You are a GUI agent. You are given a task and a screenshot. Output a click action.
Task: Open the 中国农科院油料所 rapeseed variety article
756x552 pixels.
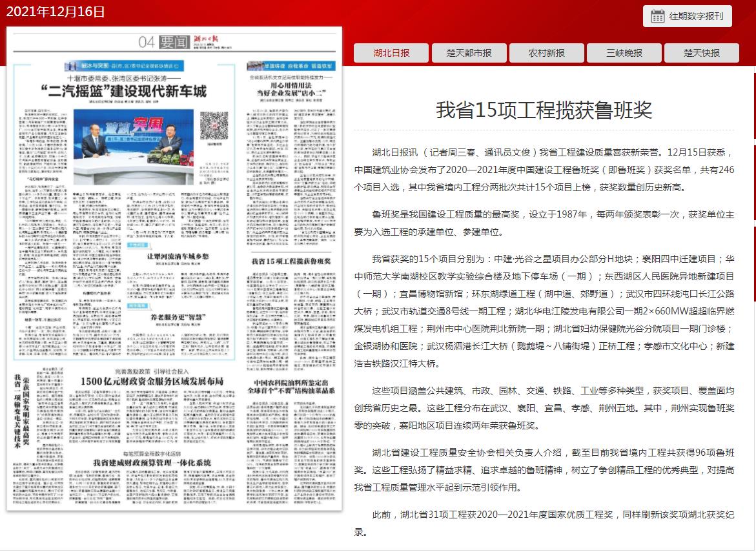click(x=293, y=386)
